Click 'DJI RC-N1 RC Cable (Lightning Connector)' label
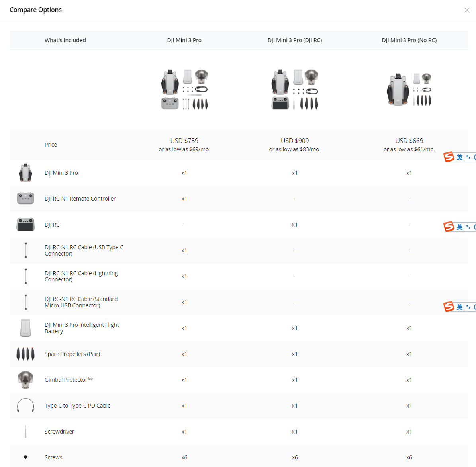 (81, 276)
